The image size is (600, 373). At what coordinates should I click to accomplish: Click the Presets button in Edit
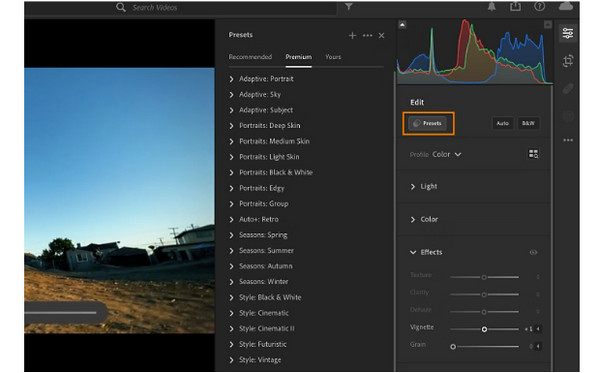[x=427, y=123]
